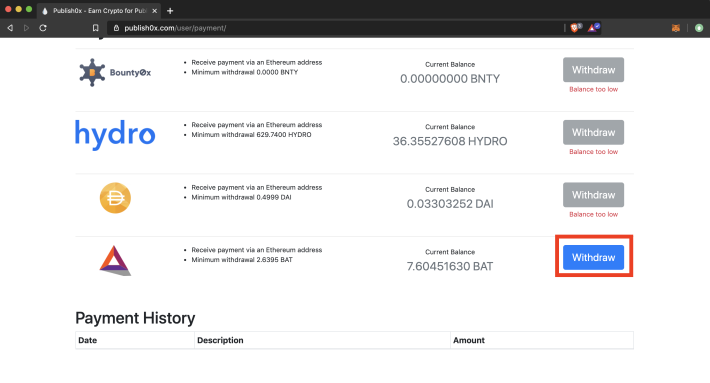Click the browser back arrow
The width and height of the screenshot is (710, 383).
pos(10,28)
